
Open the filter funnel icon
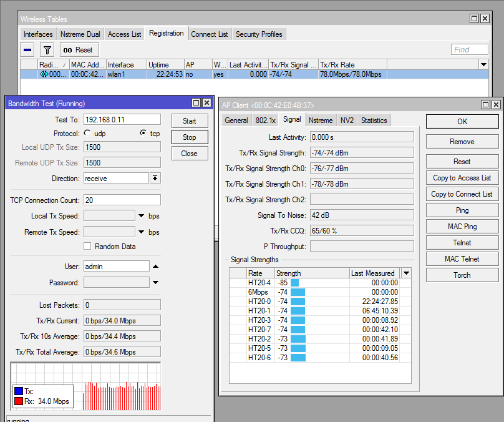click(x=47, y=50)
